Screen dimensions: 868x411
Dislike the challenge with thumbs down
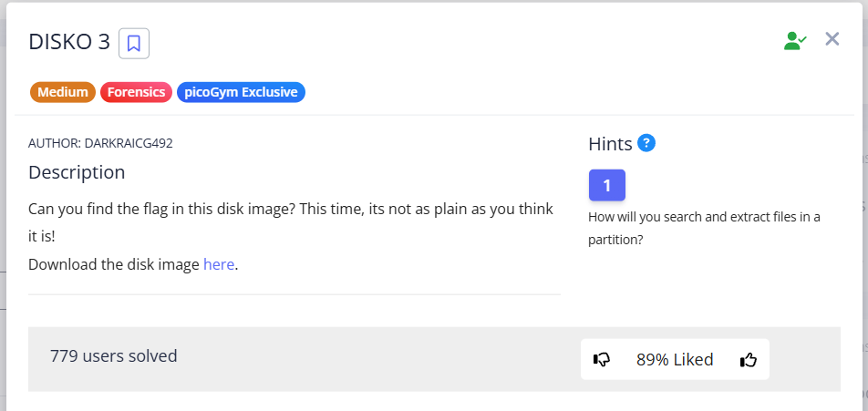click(x=602, y=359)
